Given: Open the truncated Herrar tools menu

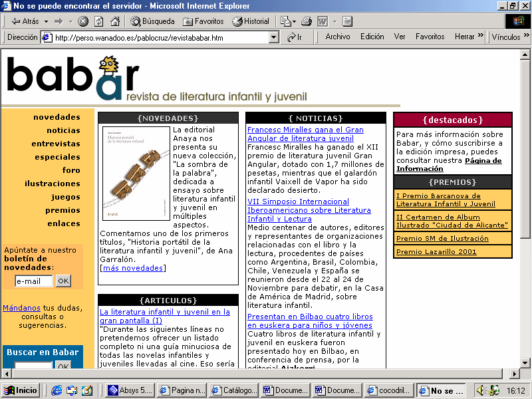Looking at the screenshot, I should click(464, 37).
